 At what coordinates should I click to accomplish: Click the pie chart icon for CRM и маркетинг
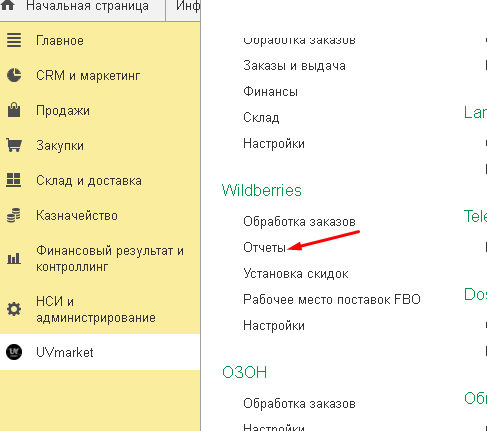coord(14,75)
